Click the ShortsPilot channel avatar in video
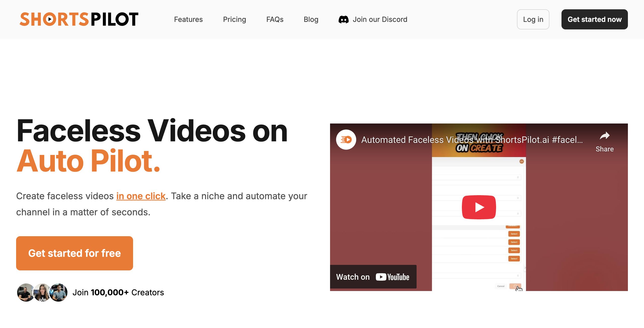Screen dimensions: 644x328 [x=346, y=140]
